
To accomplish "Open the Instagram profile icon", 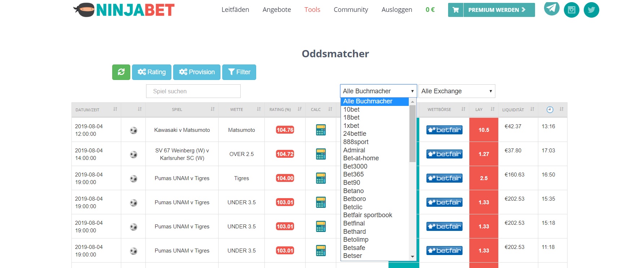I will [571, 10].
